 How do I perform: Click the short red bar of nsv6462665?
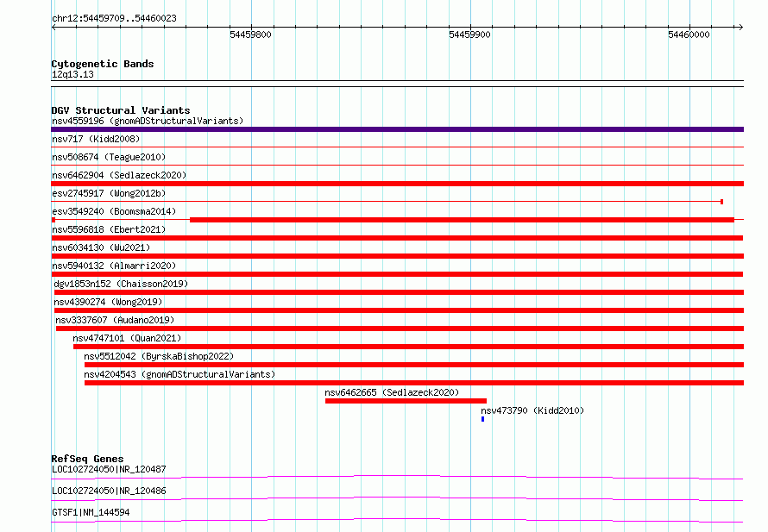[x=406, y=401]
